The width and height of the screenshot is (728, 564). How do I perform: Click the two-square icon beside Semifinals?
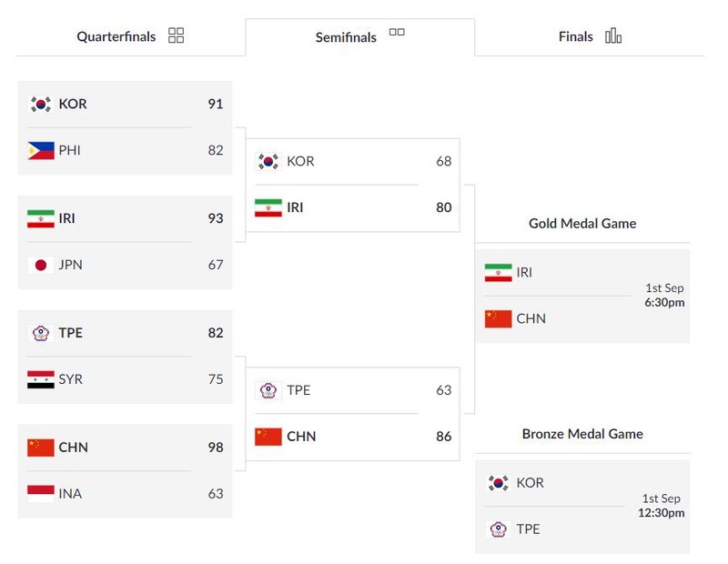(x=397, y=32)
